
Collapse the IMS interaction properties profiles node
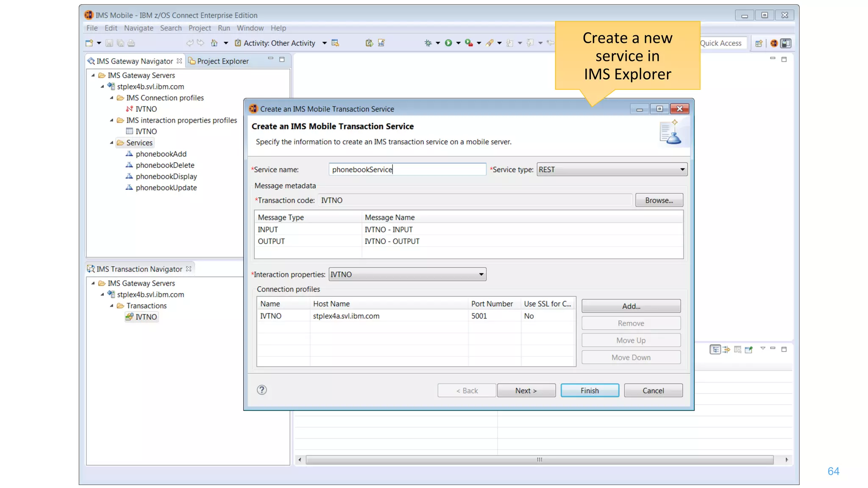click(112, 120)
